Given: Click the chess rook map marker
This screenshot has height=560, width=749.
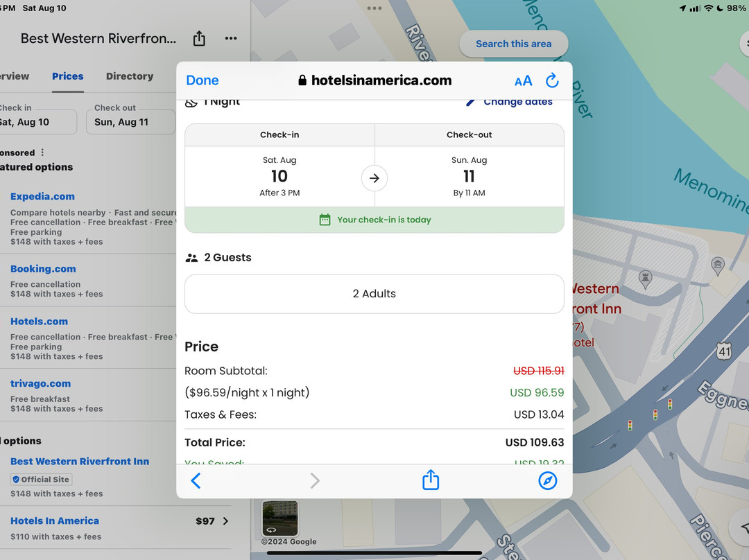Looking at the screenshot, I should [x=645, y=278].
